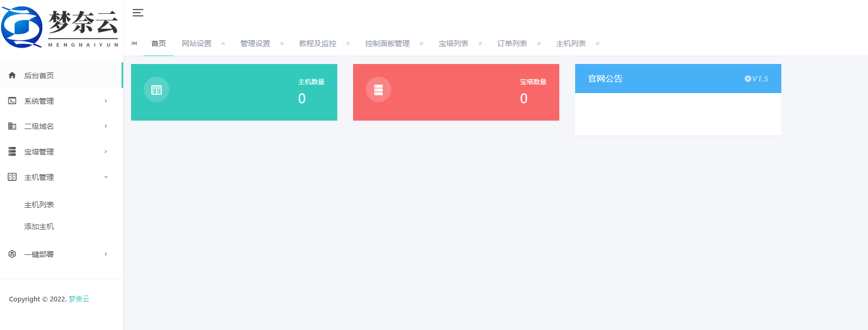Image resolution: width=868 pixels, height=330 pixels.
Task: Click the round server icon in the 宝塔数量 card
Action: (378, 90)
